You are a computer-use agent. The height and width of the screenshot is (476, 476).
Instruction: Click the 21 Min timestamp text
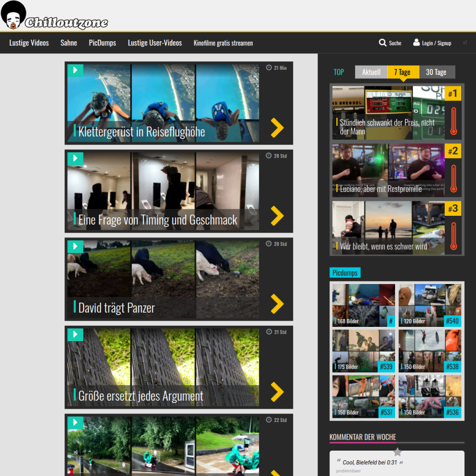tap(280, 68)
